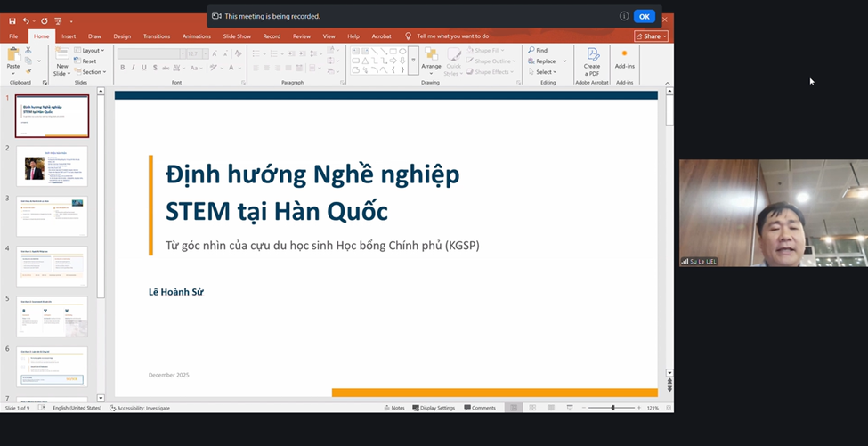Image resolution: width=868 pixels, height=446 pixels.
Task: Click the Arrange shapes icon
Action: click(431, 59)
